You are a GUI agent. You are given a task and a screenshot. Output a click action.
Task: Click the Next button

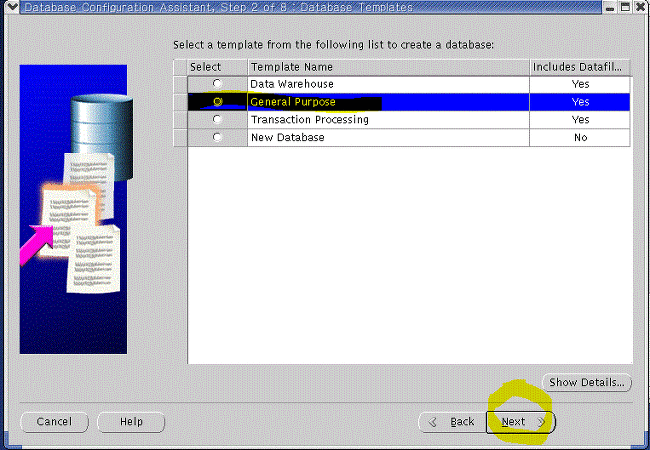pos(520,422)
